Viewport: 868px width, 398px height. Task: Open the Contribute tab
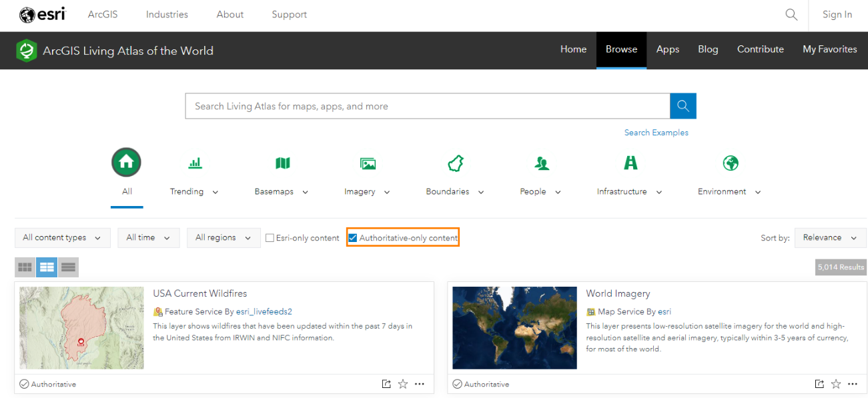tap(761, 49)
